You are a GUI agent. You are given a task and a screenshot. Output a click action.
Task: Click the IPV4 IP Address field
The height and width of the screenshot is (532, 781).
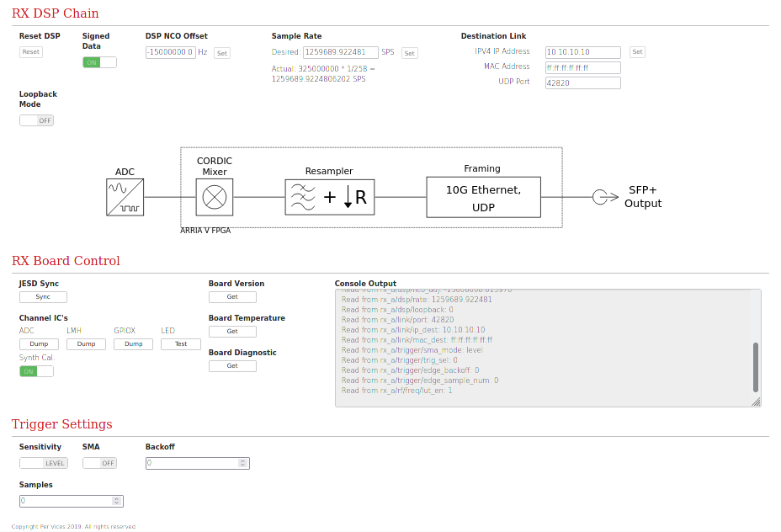click(x=582, y=52)
